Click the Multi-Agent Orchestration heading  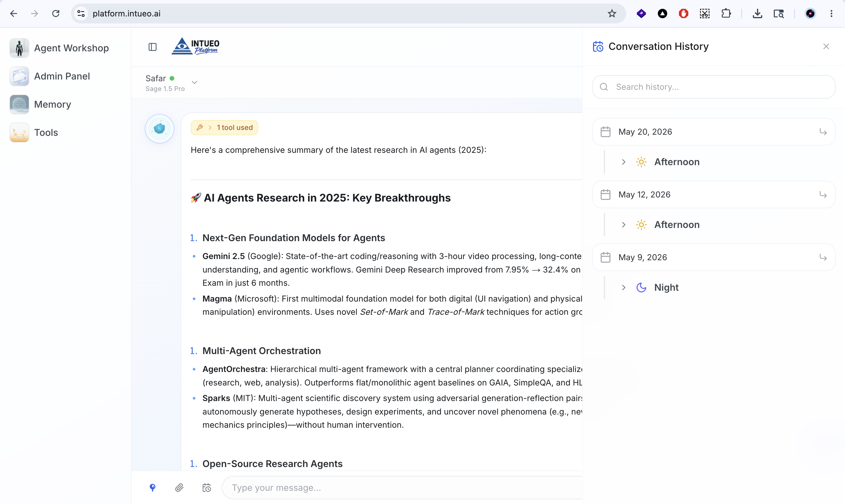(x=261, y=351)
